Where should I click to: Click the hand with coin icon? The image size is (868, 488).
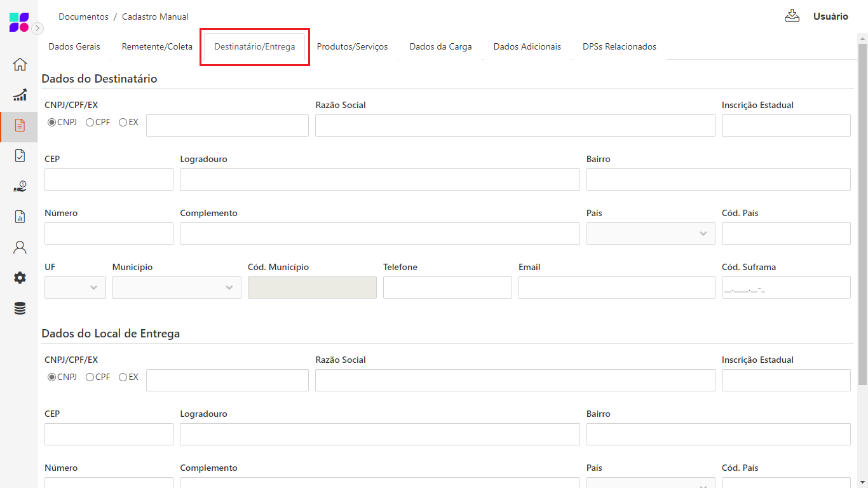pos(20,186)
